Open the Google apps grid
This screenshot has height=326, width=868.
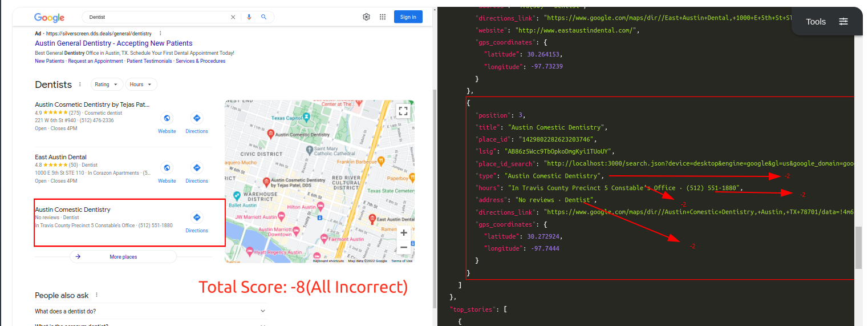[x=383, y=17]
